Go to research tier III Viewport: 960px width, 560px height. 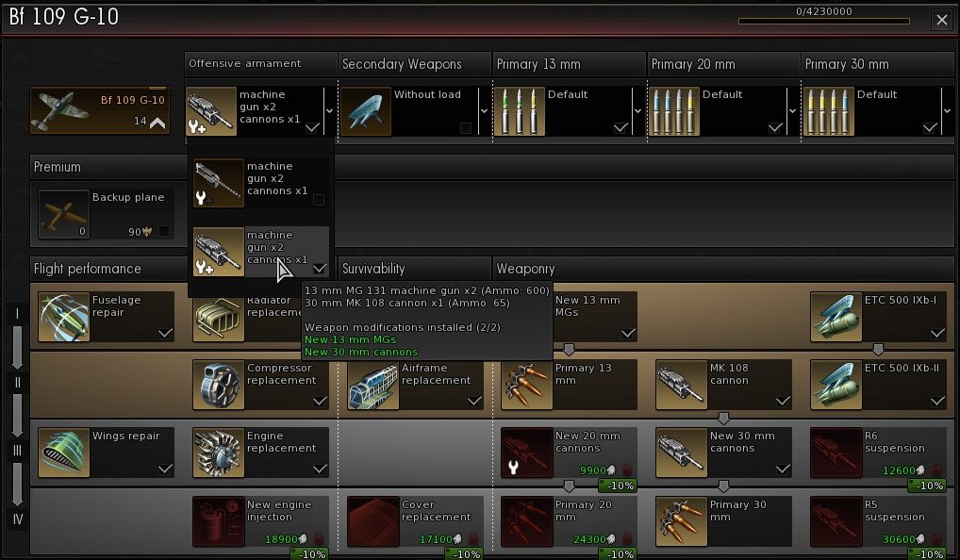pos(17,451)
